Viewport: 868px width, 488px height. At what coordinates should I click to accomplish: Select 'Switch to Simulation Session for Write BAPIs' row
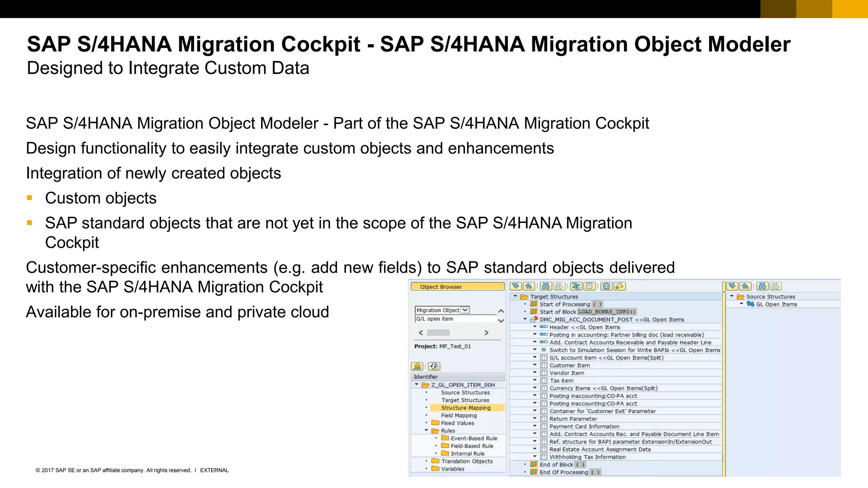pyautogui.click(x=616, y=350)
